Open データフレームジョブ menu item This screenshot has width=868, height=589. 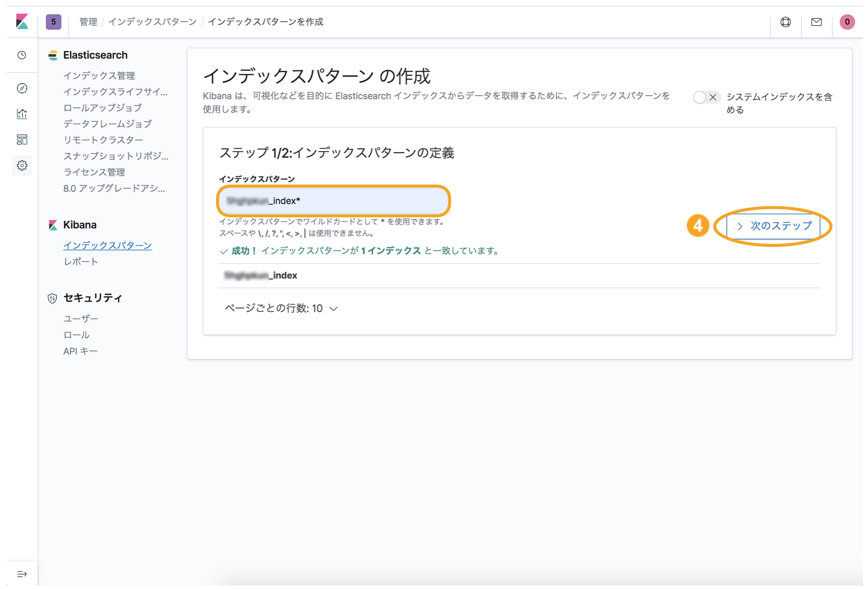click(107, 124)
